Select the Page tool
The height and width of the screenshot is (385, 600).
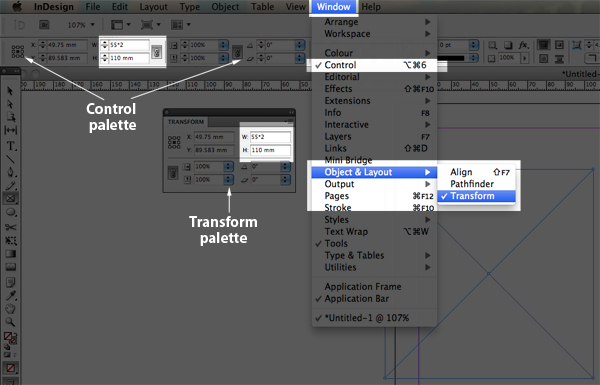pyautogui.click(x=10, y=117)
